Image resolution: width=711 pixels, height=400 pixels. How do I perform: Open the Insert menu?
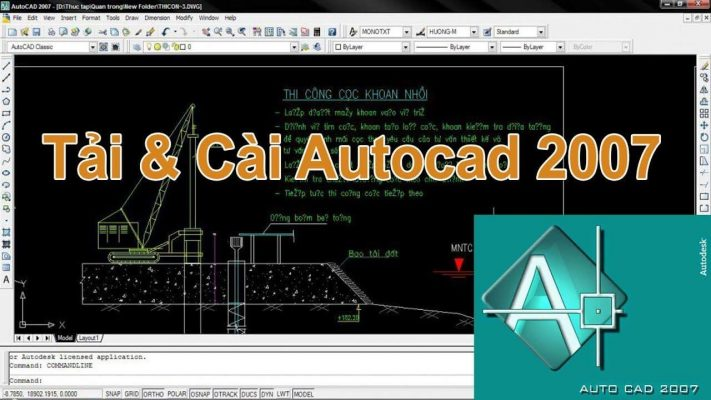68,18
